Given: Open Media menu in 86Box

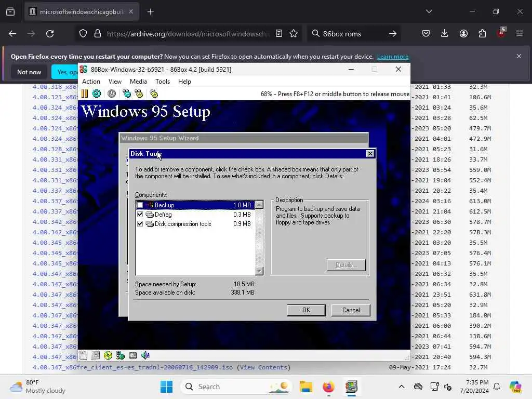Looking at the screenshot, I should pyautogui.click(x=138, y=82).
